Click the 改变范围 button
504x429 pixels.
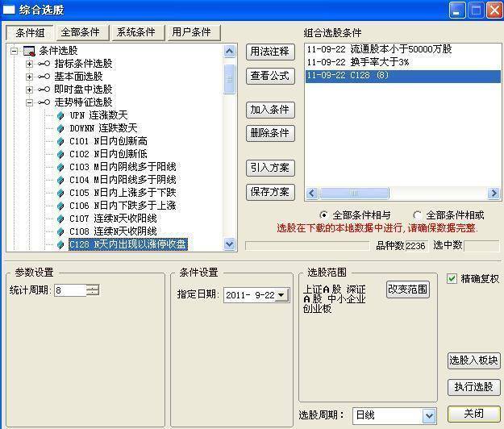pos(407,289)
